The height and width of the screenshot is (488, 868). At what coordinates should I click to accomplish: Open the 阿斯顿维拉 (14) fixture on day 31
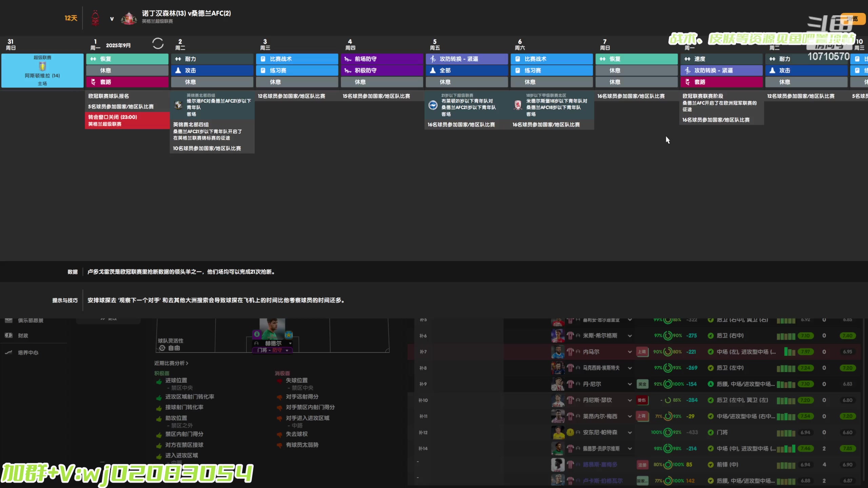click(42, 70)
